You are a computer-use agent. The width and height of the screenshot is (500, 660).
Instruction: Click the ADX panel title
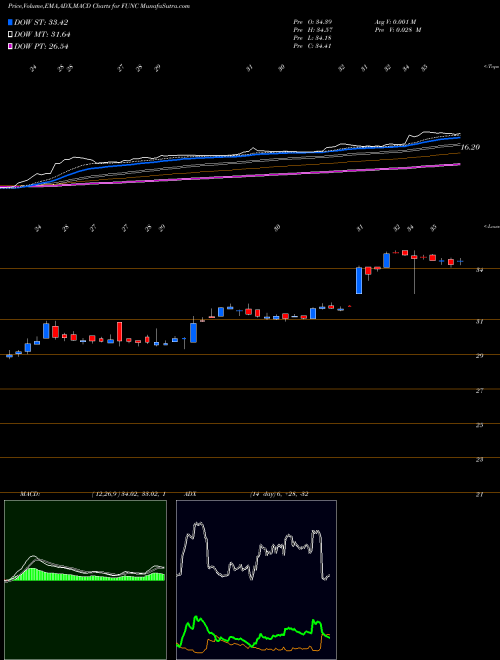190,494
